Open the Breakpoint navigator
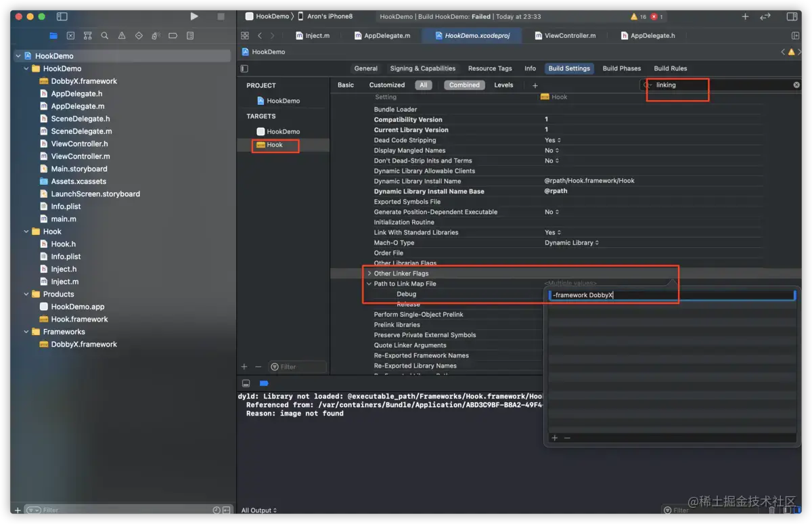The image size is (812, 524). pyautogui.click(x=173, y=36)
